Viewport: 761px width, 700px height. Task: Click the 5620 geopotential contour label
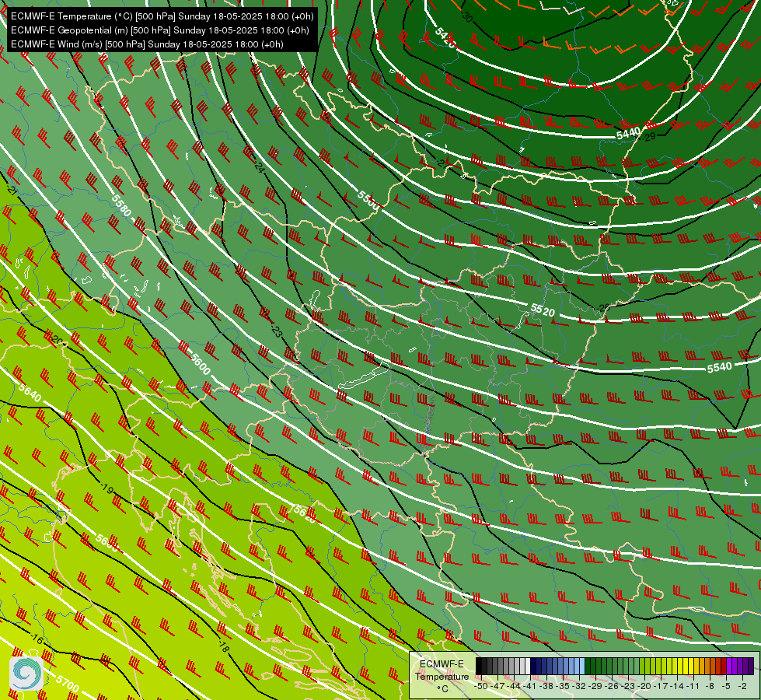[304, 515]
